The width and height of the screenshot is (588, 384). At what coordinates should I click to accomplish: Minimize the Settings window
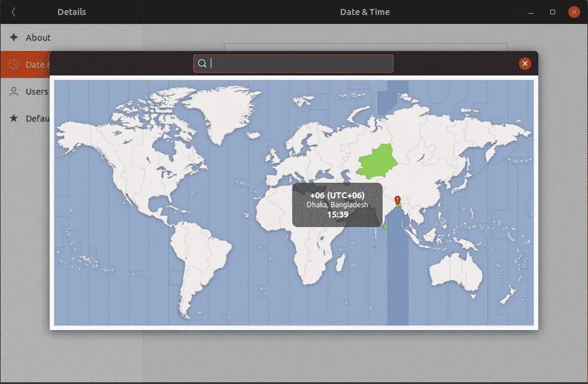coord(531,12)
